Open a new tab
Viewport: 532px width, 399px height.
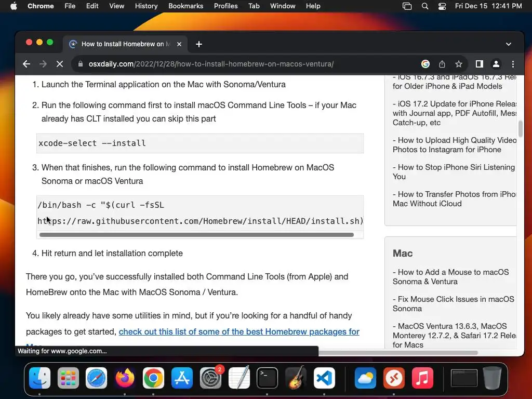(199, 44)
